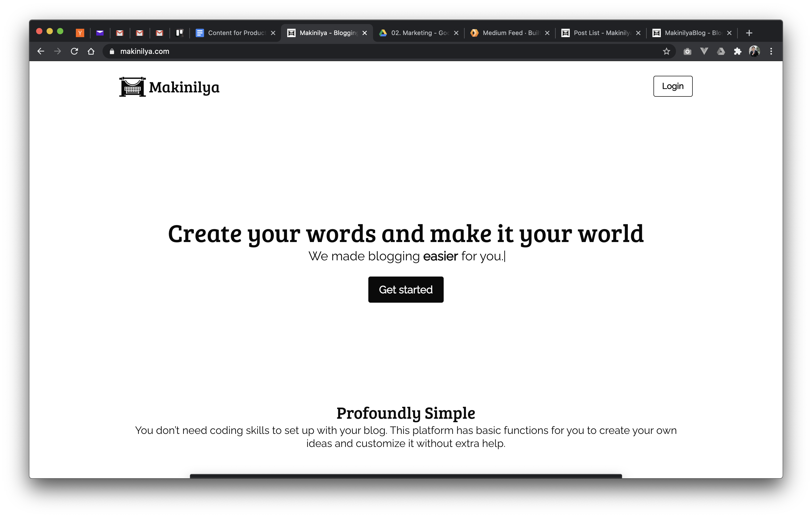This screenshot has height=517, width=812.
Task: Open the profile avatar in toolbar
Action: 754,51
